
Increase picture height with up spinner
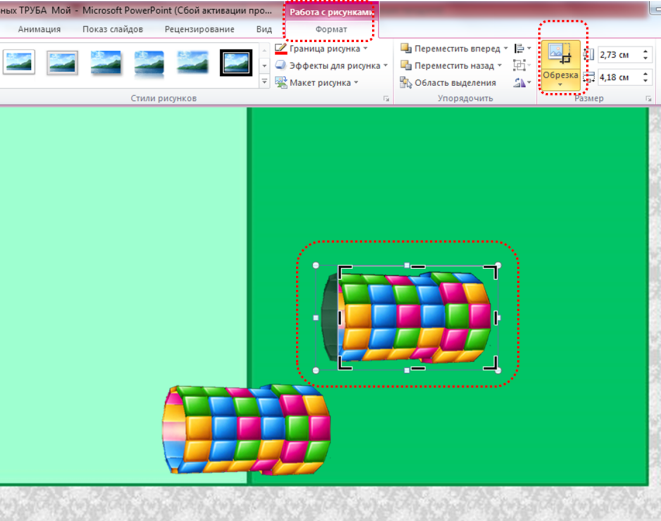pos(645,51)
